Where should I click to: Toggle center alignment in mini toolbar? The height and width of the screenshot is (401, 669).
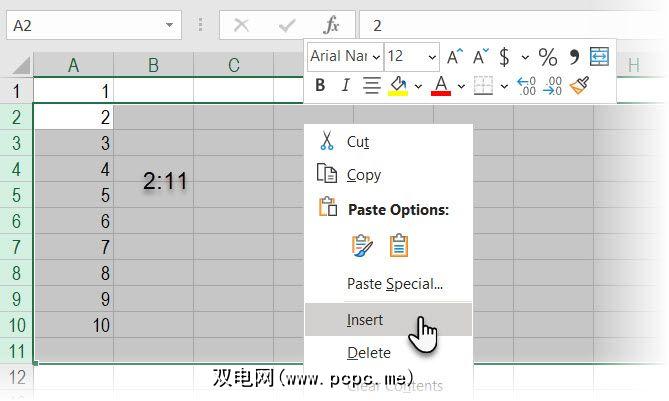coord(372,86)
